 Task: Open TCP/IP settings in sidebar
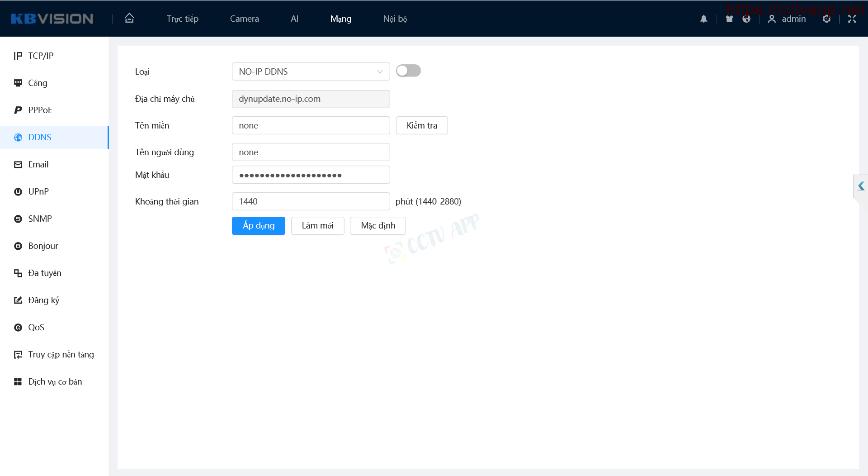coord(41,56)
